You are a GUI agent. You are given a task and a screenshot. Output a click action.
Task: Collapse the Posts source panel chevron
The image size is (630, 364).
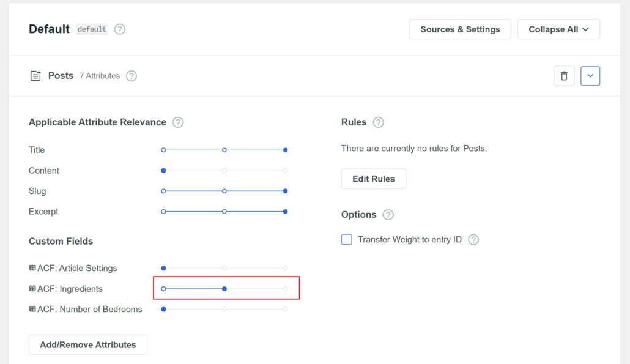[590, 76]
